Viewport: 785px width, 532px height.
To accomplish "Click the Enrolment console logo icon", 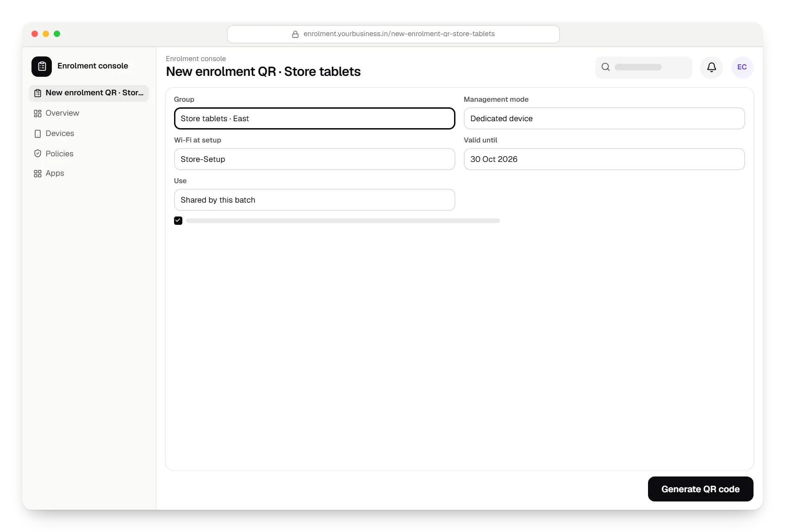I will pos(42,66).
